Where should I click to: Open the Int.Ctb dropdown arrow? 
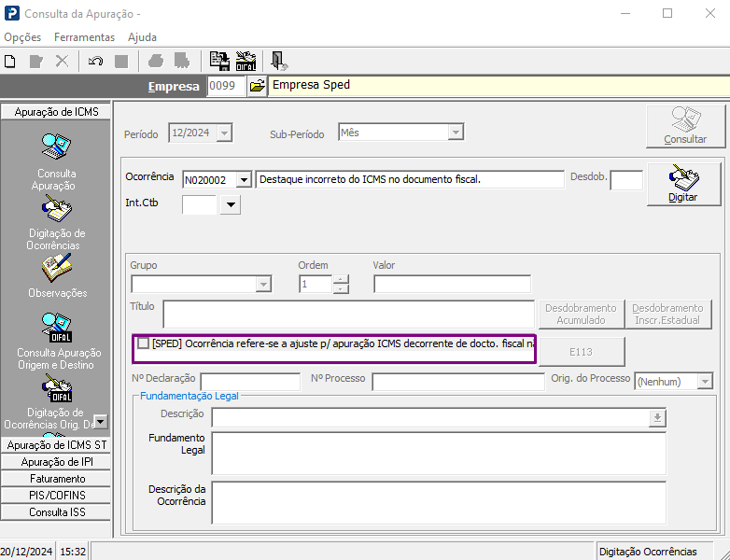pos(230,204)
